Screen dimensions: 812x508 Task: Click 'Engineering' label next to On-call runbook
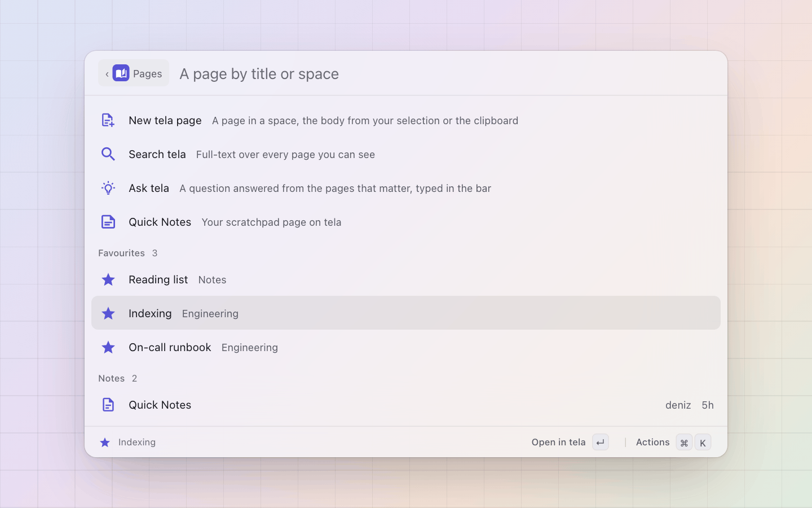pos(250,348)
